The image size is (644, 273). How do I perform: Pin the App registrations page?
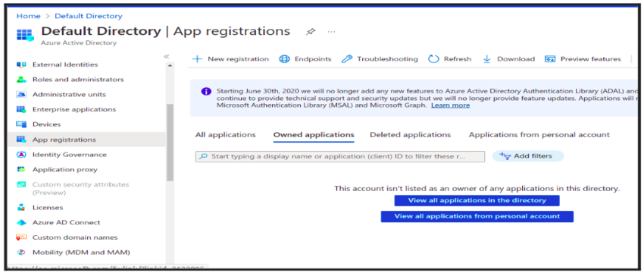coord(311,32)
